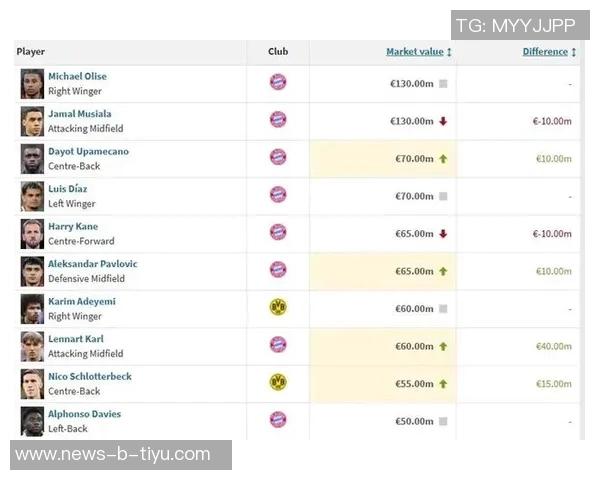Click the Player column header
Screen dimensions: 600x480
click(x=31, y=52)
